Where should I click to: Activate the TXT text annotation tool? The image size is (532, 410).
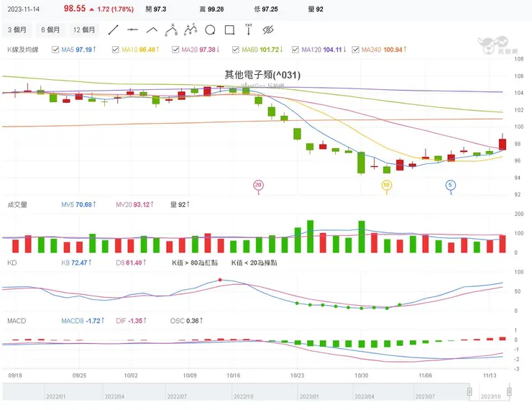point(249,29)
